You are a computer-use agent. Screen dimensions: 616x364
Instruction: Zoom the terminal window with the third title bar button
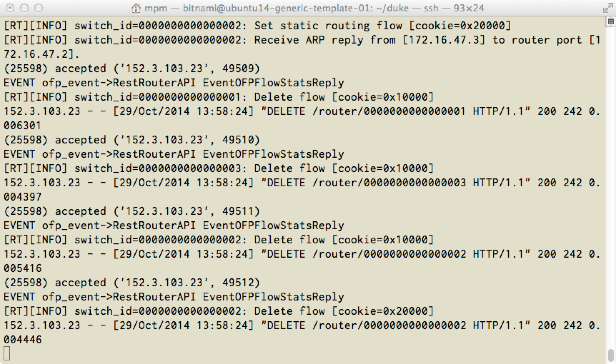[x=39, y=8]
